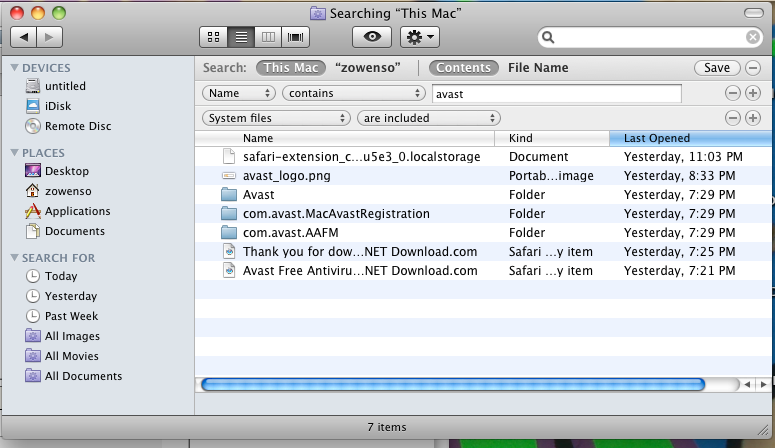The width and height of the screenshot is (775, 448).
Task: Remove the System files criteria row
Action: [x=732, y=118]
